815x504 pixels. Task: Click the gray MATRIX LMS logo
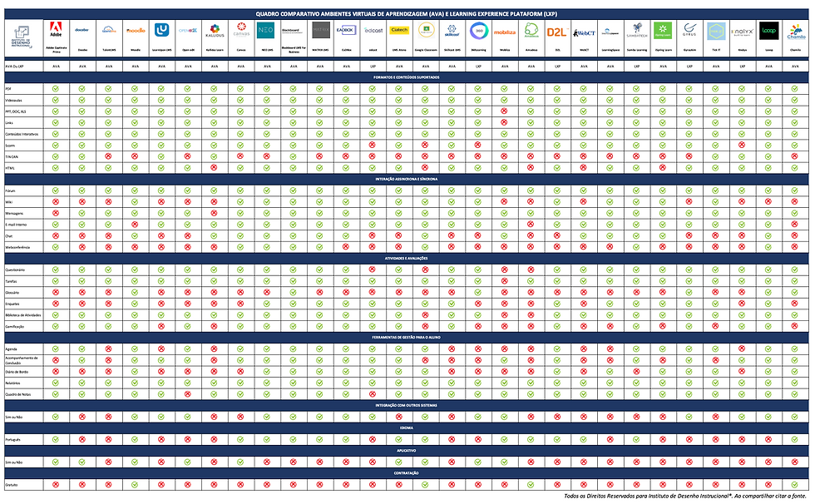click(320, 30)
